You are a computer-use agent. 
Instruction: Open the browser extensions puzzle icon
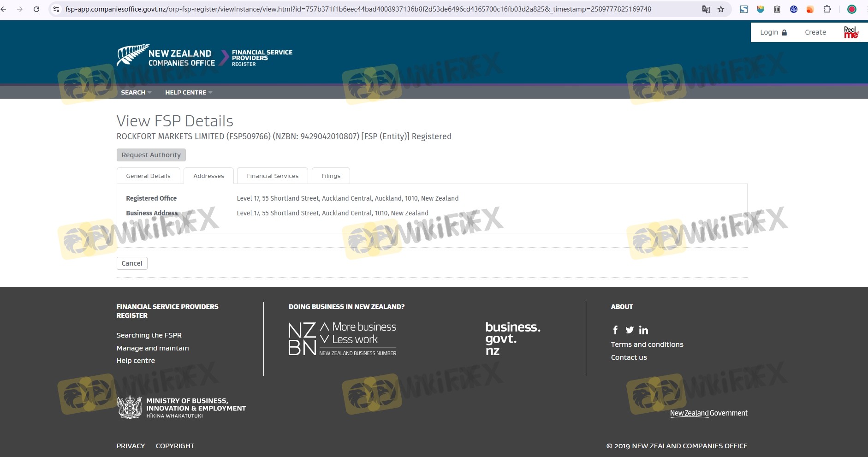click(x=827, y=9)
